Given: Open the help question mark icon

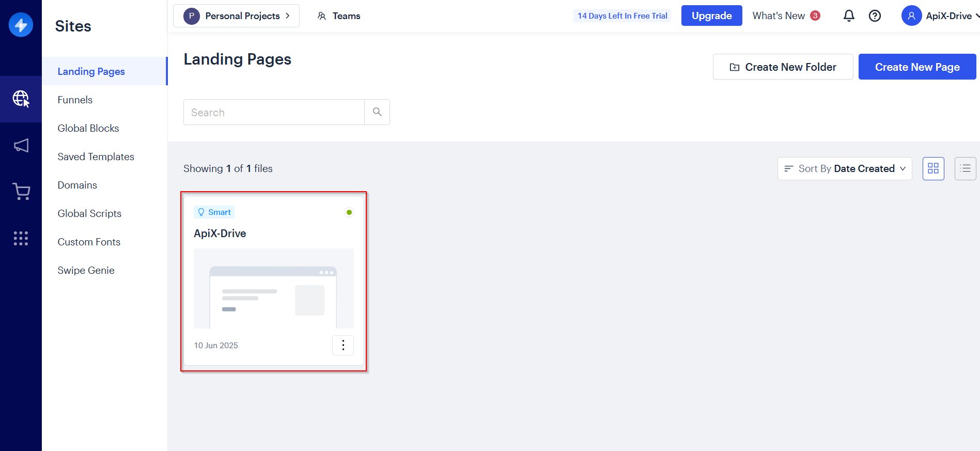Looking at the screenshot, I should 875,16.
